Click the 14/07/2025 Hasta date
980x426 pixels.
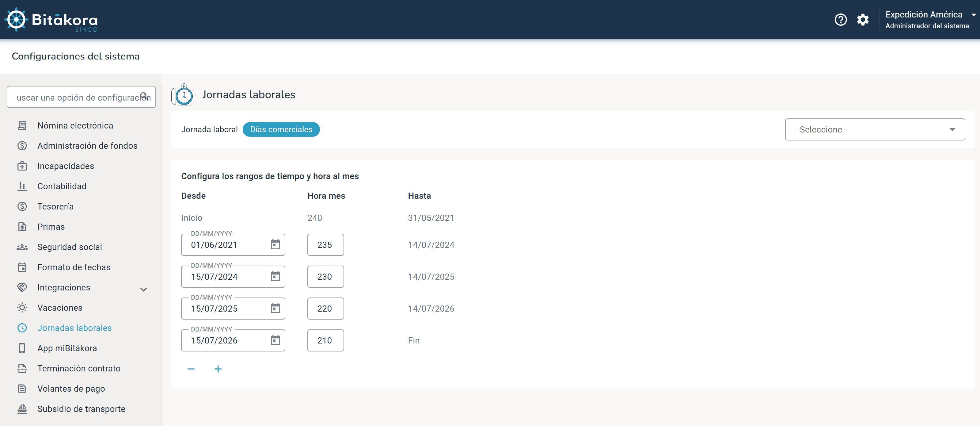(x=431, y=277)
